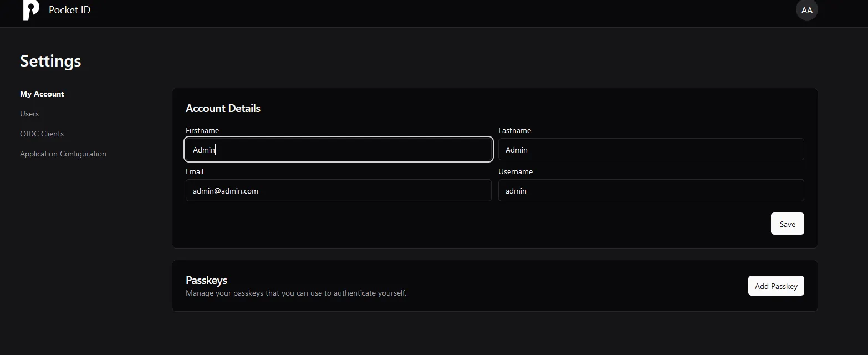Viewport: 868px width, 355px height.
Task: Click the Firstname field label
Action: [202, 131]
